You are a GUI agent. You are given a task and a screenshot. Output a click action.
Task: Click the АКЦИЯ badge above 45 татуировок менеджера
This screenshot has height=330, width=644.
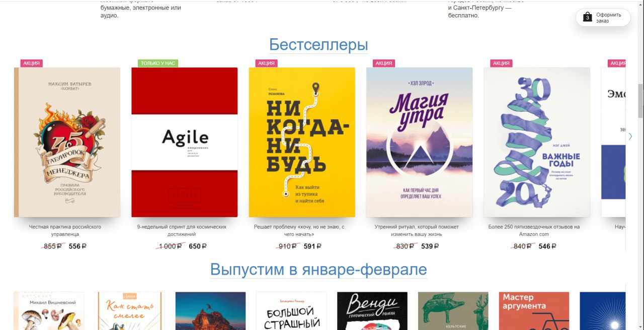tap(32, 63)
